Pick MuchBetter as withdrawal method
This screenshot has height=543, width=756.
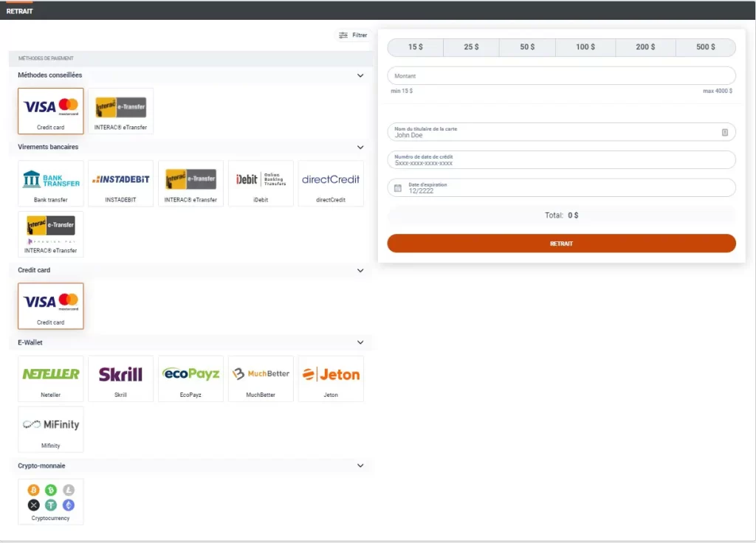pyautogui.click(x=261, y=378)
